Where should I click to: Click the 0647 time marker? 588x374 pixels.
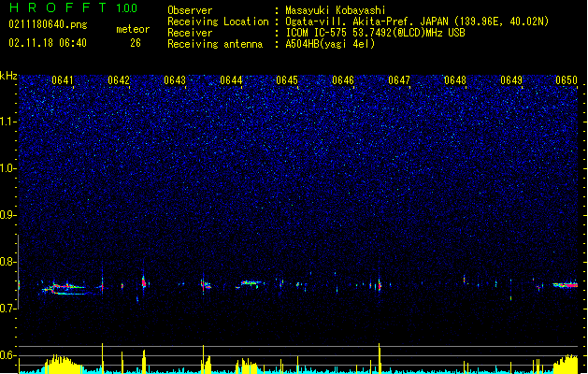pyautogui.click(x=399, y=80)
